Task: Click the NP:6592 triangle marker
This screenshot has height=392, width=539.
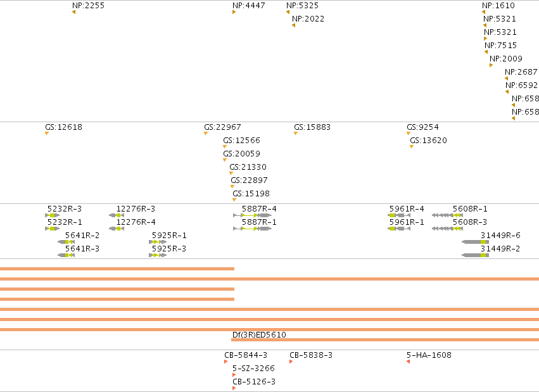Action: tap(507, 92)
